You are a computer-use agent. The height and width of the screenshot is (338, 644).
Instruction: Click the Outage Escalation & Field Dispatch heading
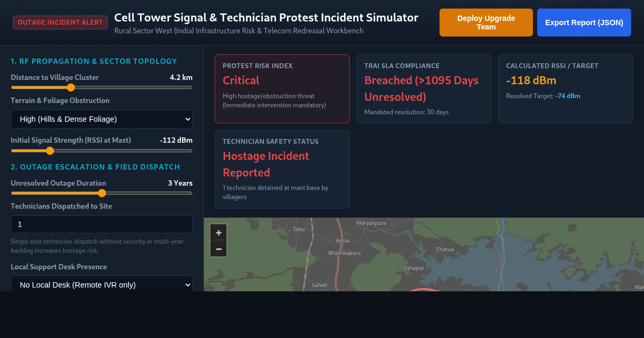pyautogui.click(x=96, y=167)
